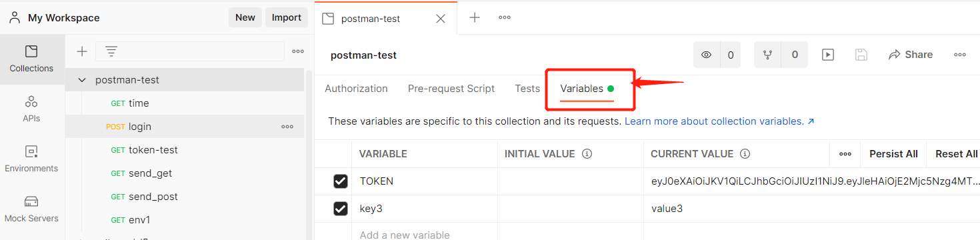Open the Mock Servers sidebar section
Viewport: 980px width, 240px height.
[31, 209]
